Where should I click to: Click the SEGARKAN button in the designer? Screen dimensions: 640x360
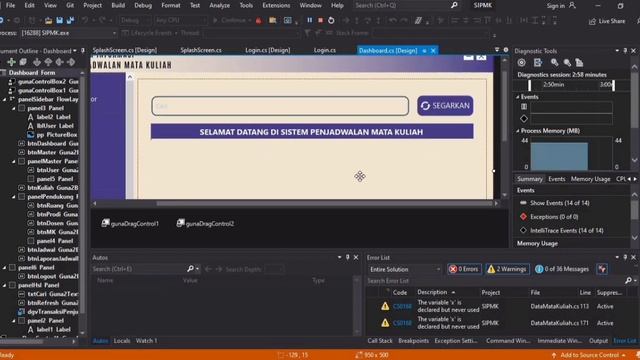pyautogui.click(x=445, y=106)
